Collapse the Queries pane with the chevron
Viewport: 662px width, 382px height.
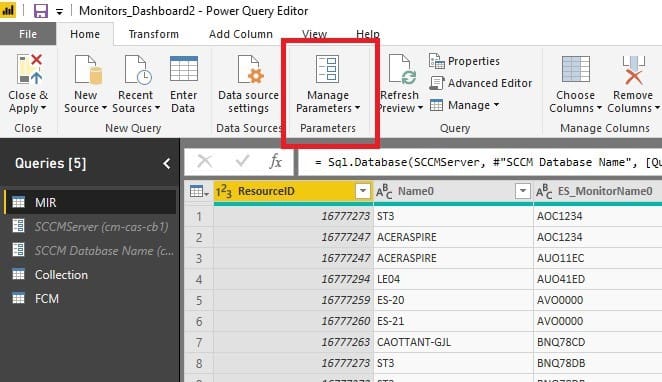click(x=167, y=163)
